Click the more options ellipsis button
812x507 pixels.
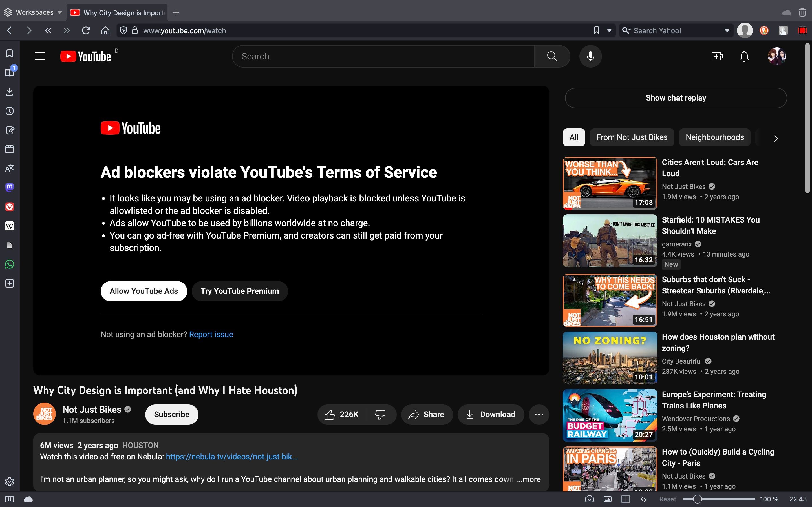click(x=538, y=414)
